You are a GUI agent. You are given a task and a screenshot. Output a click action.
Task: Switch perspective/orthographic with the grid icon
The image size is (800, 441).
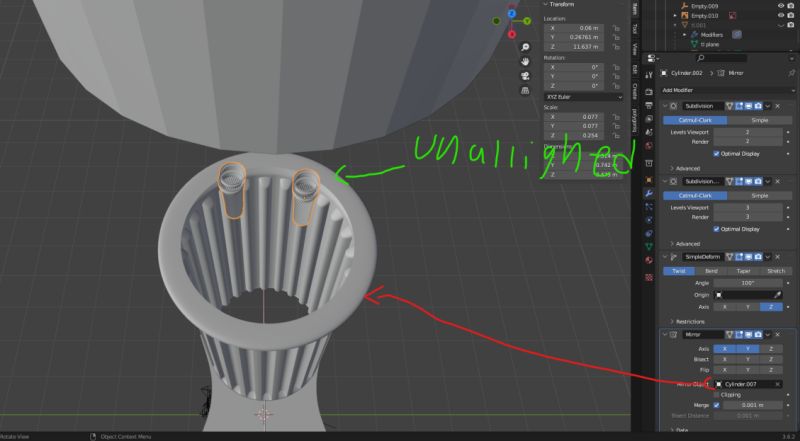coord(525,90)
